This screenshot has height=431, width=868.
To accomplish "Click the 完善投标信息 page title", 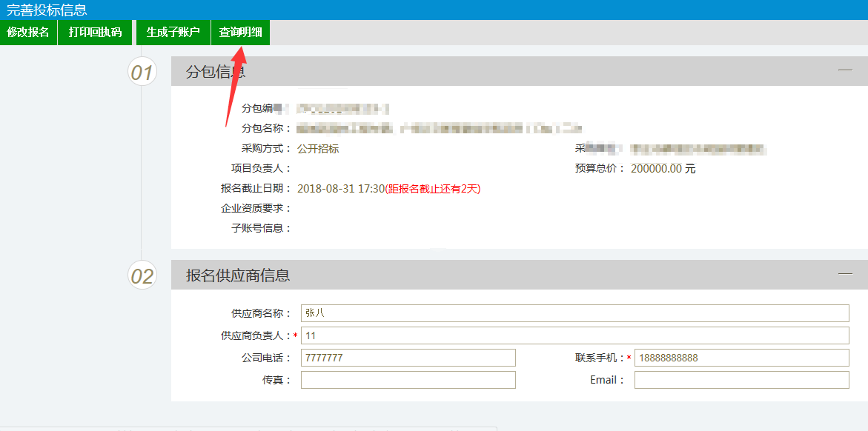I will coord(47,10).
